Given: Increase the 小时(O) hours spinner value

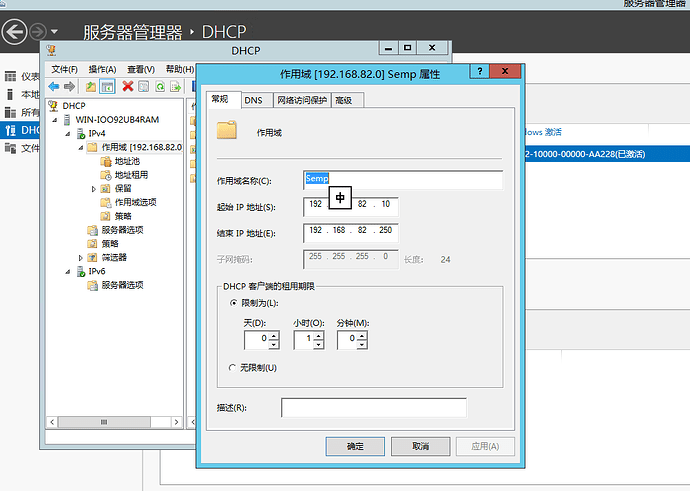Looking at the screenshot, I should point(319,336).
